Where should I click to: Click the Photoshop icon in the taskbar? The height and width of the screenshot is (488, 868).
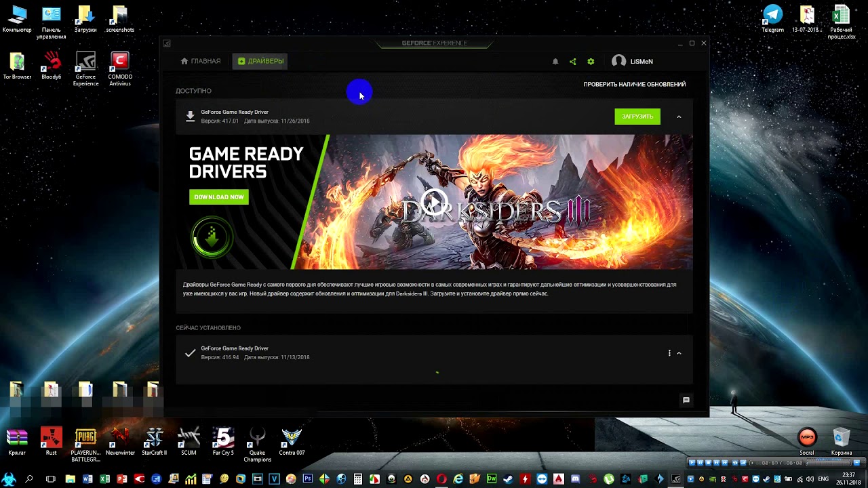(x=307, y=479)
